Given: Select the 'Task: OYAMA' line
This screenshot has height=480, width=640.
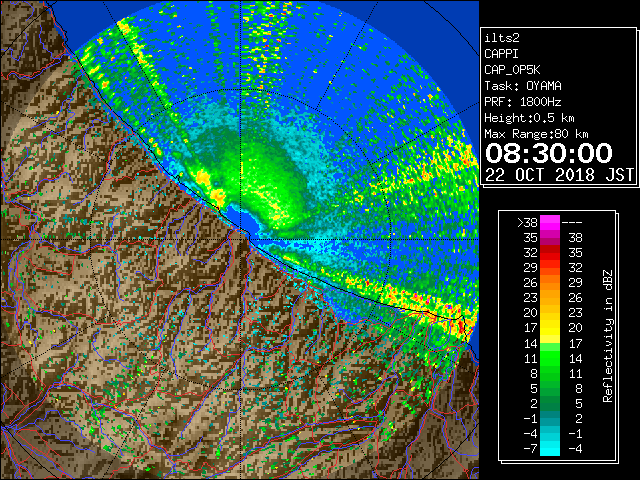Looking at the screenshot, I should click(523, 86).
